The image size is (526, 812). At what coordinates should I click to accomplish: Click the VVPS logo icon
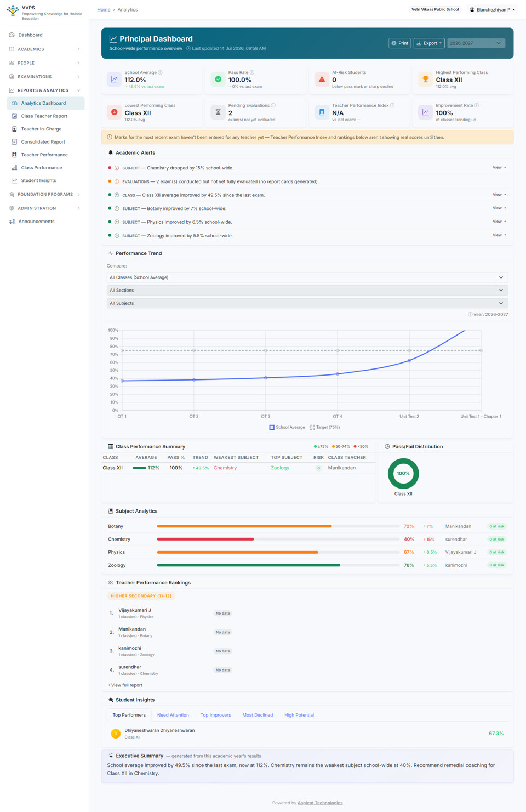click(x=13, y=11)
